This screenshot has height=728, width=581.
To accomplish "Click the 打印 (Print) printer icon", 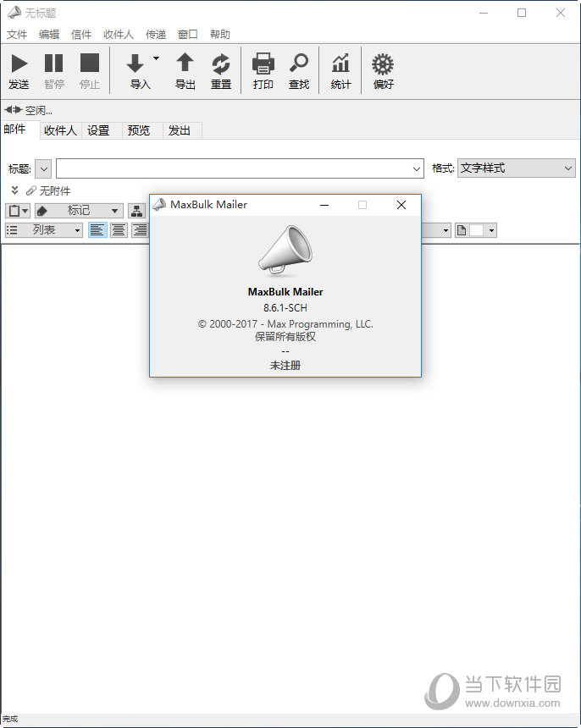I will (x=263, y=63).
